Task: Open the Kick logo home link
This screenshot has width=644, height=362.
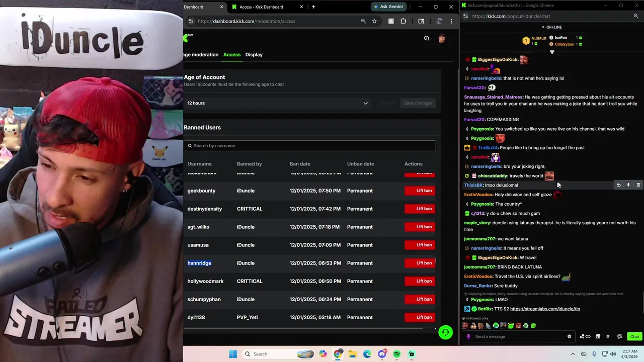Action: click(x=186, y=38)
